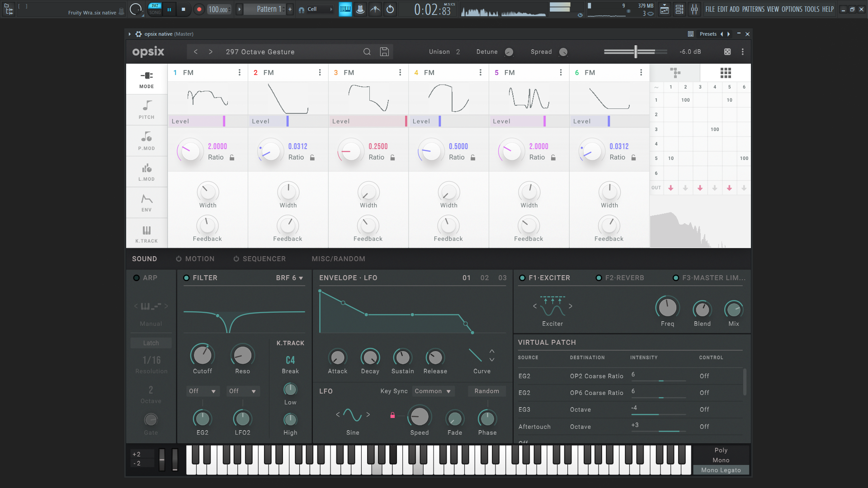Image resolution: width=868 pixels, height=488 pixels.
Task: Open operator 3 options menu dots
Action: (x=400, y=73)
